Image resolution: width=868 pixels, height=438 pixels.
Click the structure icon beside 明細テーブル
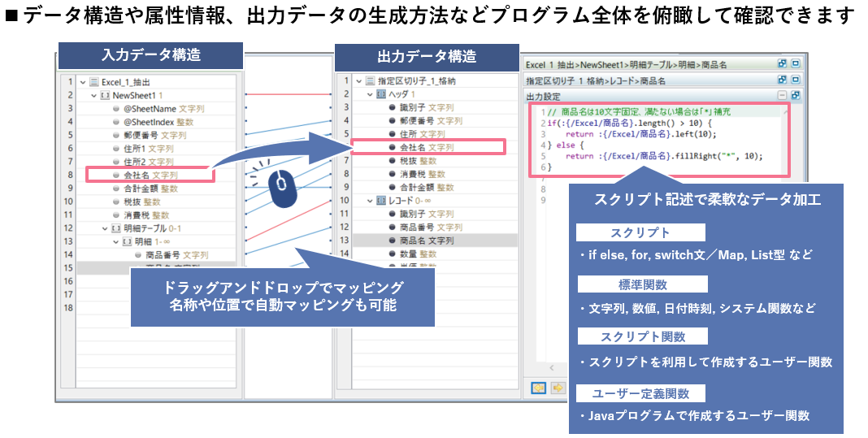115,228
